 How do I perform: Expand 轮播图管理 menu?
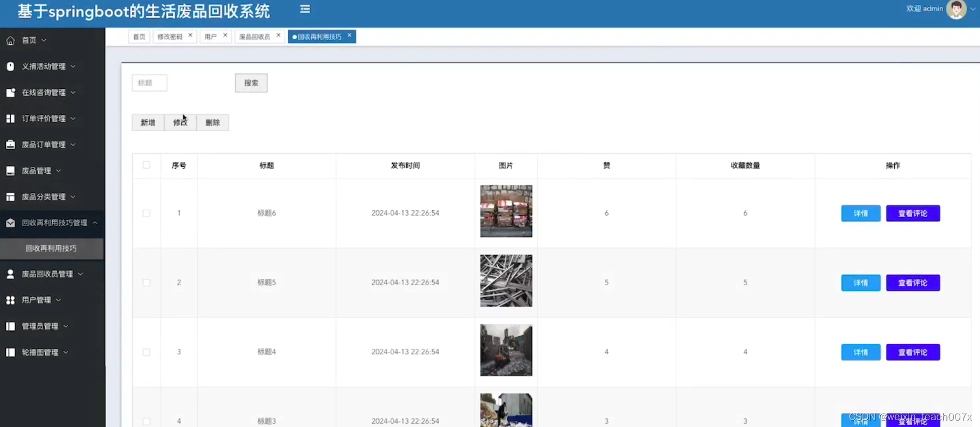(x=66, y=352)
